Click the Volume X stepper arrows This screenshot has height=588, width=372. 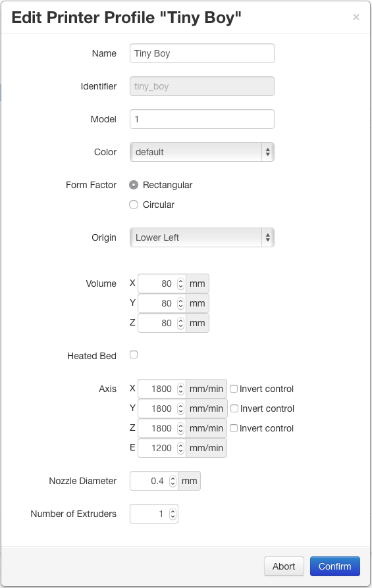point(180,283)
